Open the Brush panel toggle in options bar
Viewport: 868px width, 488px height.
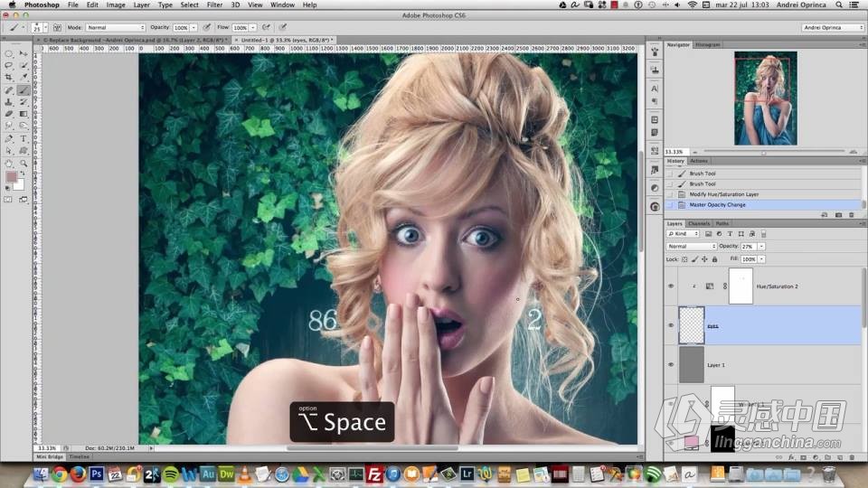pyautogui.click(x=57, y=27)
